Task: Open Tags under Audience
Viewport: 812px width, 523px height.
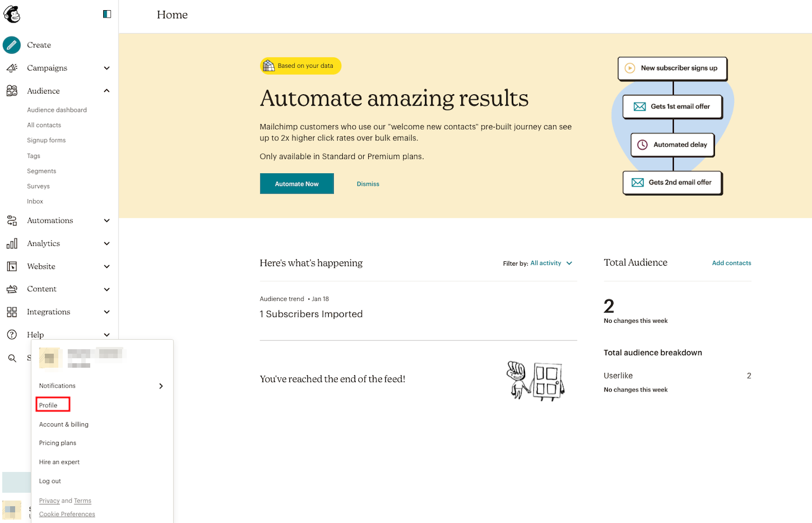Action: click(x=34, y=156)
